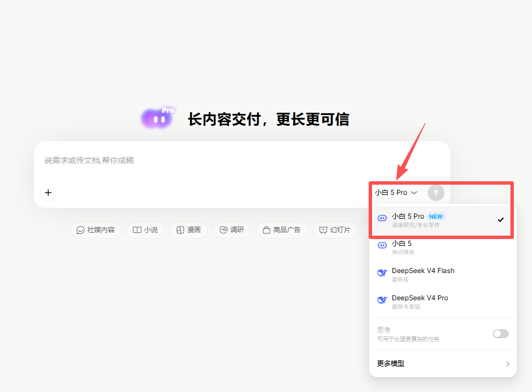Click the plus attachment button
This screenshot has height=392, width=532.
tap(48, 193)
